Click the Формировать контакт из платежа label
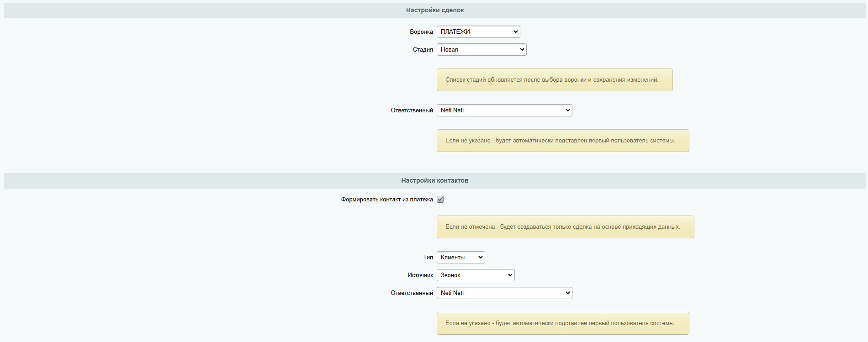 point(386,199)
